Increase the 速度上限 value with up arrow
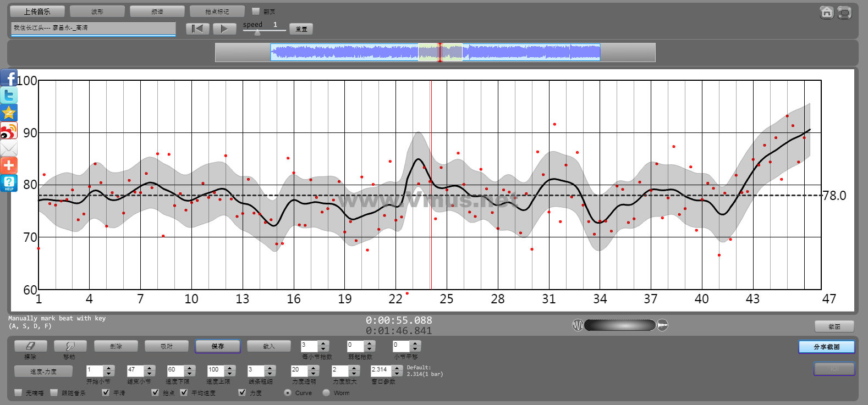Screen dimensions: 868x405 (230, 368)
